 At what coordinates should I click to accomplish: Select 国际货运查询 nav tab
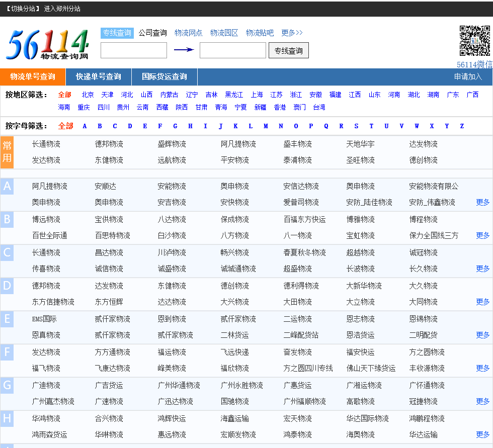pyautogui.click(x=165, y=76)
